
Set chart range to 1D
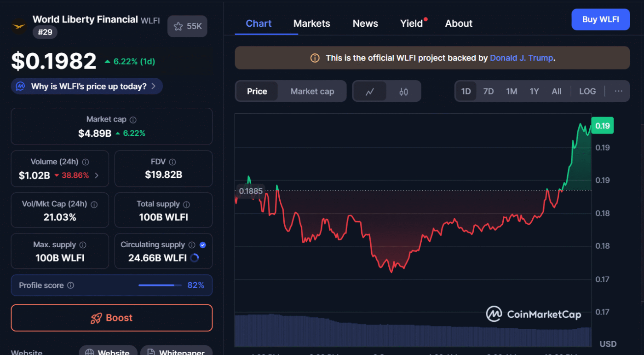(466, 91)
